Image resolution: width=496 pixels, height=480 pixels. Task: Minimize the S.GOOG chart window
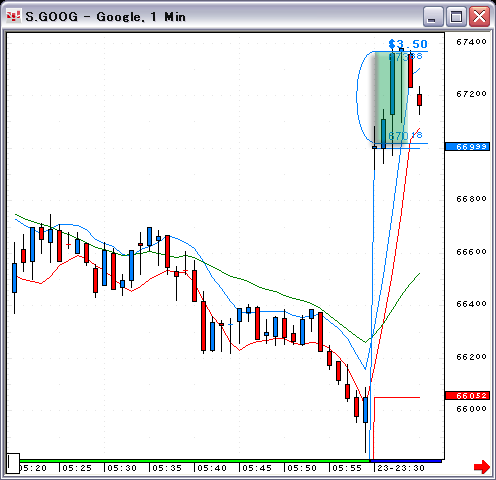pos(433,16)
